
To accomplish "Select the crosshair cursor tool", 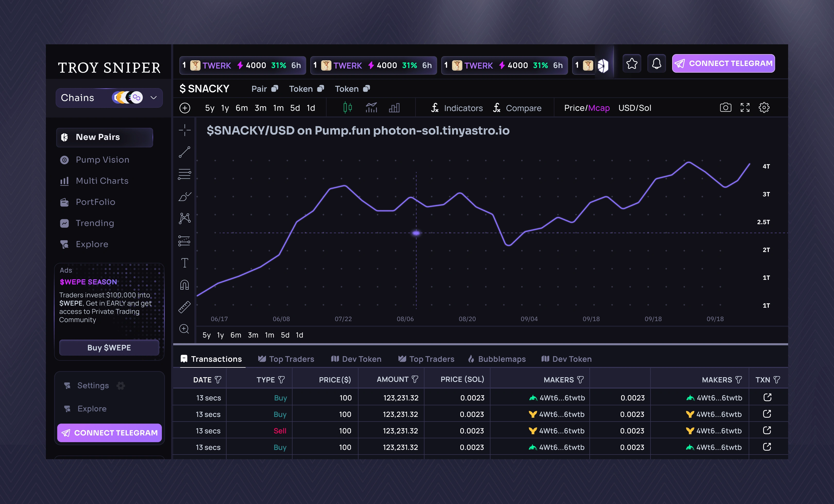I will [185, 130].
